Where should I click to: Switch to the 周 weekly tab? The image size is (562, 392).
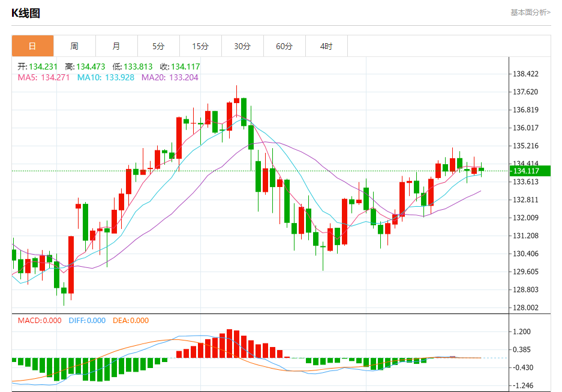tap(74, 46)
